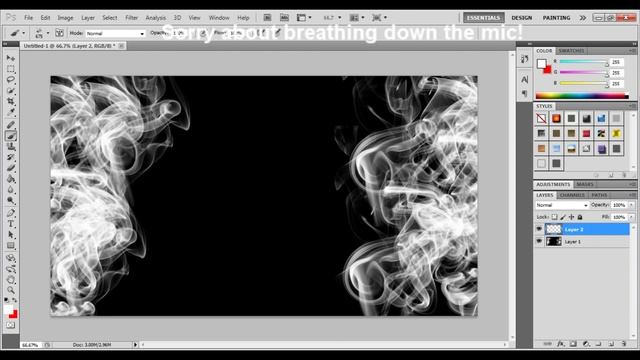The width and height of the screenshot is (640, 360).
Task: Toggle lock all
Action: [x=580, y=217]
